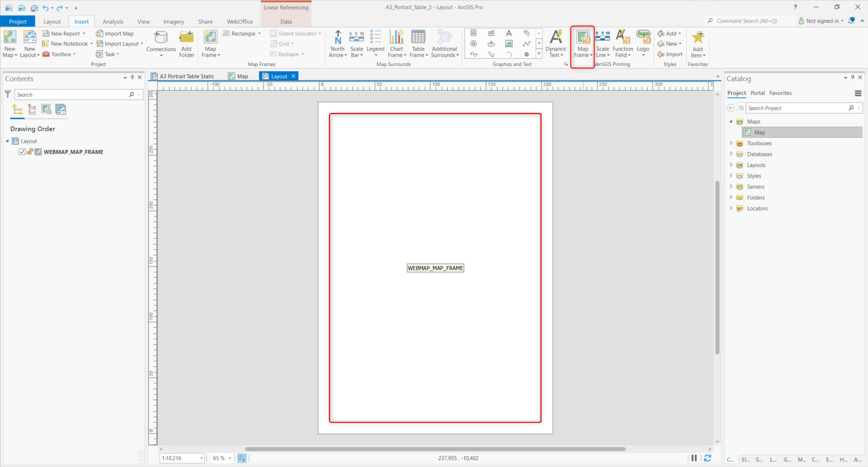The image size is (868, 467).
Task: Insert Dynamic Text into the layout
Action: (556, 43)
